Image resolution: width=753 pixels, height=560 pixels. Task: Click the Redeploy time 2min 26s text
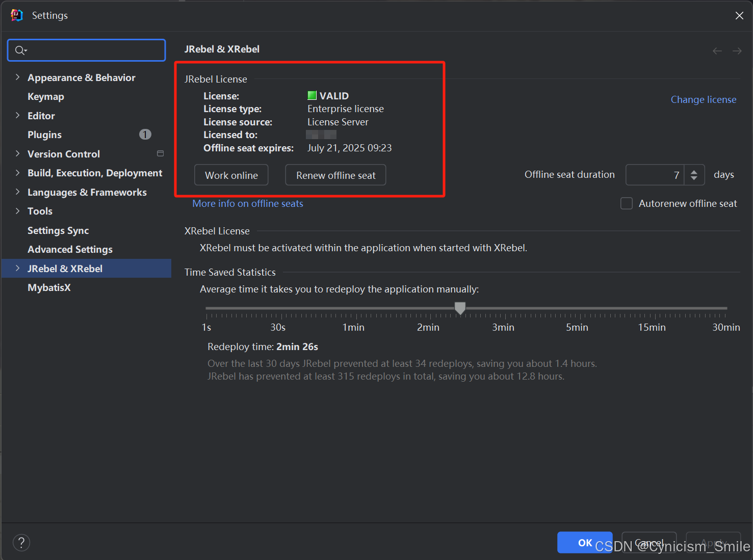point(263,346)
